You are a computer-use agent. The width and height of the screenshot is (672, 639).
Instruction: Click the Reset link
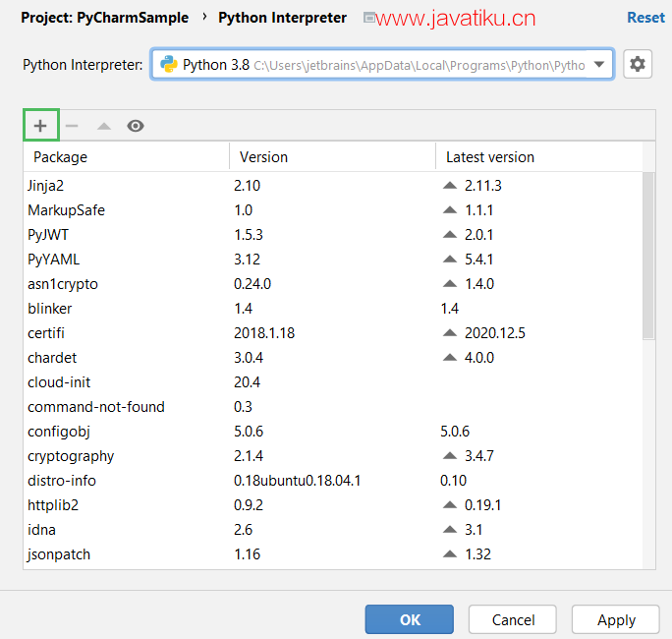645,18
